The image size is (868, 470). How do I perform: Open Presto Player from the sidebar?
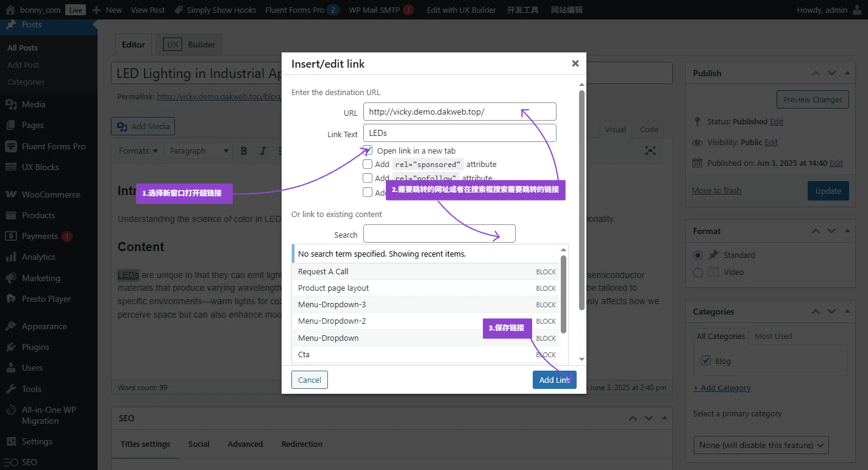(x=46, y=299)
